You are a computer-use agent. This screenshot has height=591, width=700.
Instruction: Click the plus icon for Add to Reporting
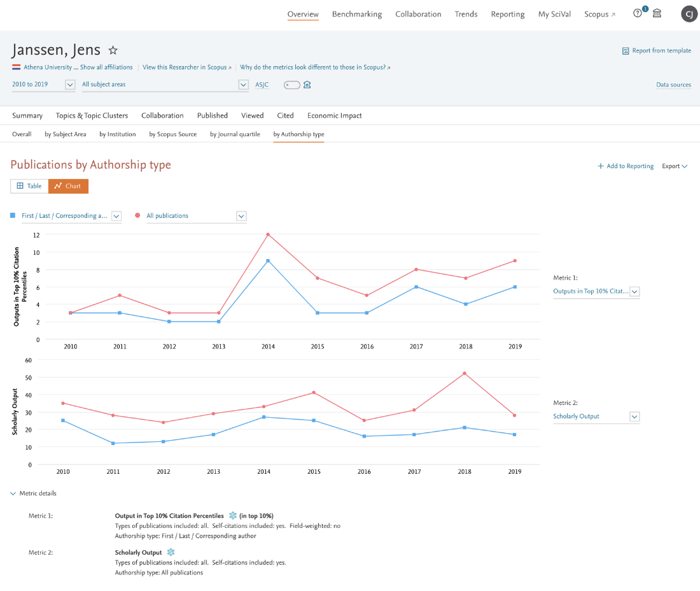tap(601, 166)
